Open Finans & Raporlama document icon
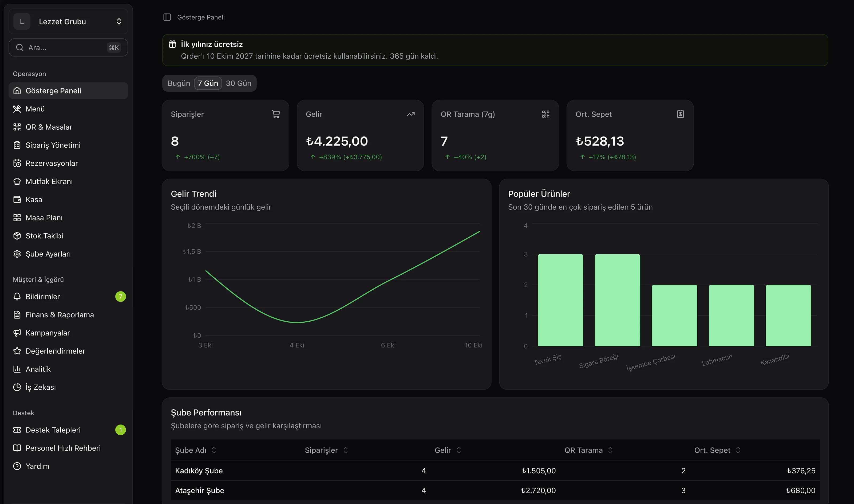This screenshot has width=854, height=504. pyautogui.click(x=17, y=315)
